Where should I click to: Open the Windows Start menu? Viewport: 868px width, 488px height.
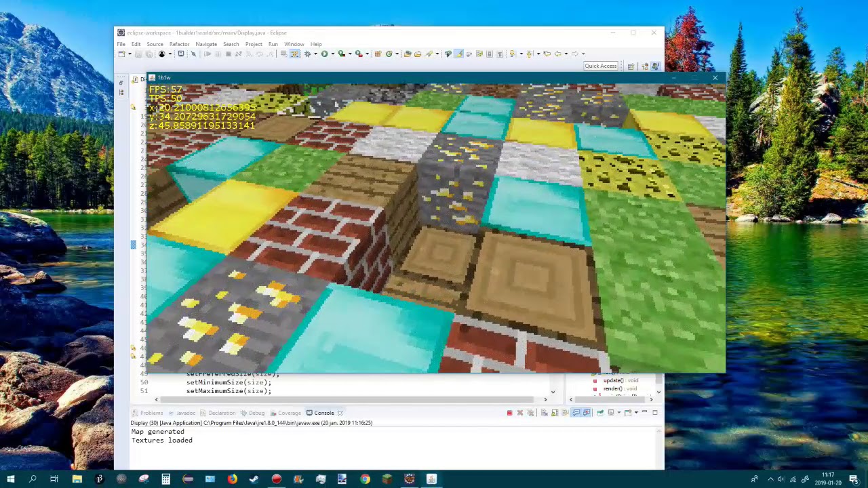point(10,479)
